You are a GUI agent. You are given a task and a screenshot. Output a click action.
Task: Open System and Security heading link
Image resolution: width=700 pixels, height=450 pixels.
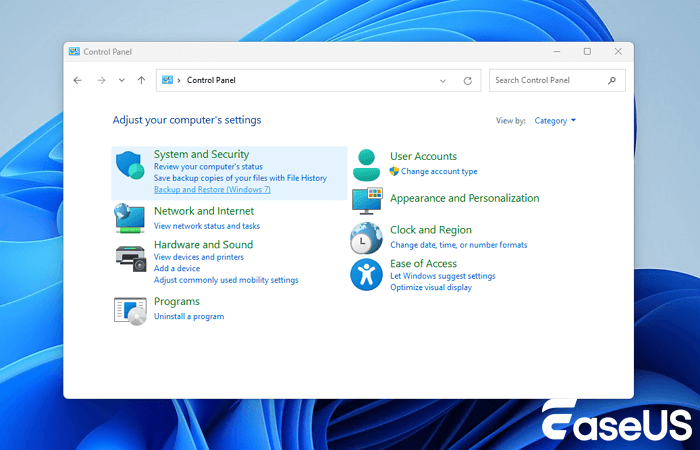tap(201, 154)
